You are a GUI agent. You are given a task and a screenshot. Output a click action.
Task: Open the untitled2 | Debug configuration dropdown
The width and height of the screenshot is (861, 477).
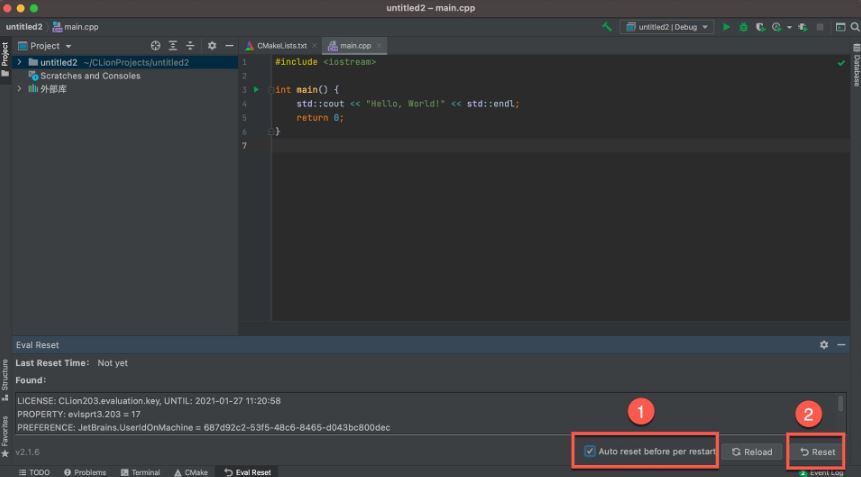coord(667,27)
